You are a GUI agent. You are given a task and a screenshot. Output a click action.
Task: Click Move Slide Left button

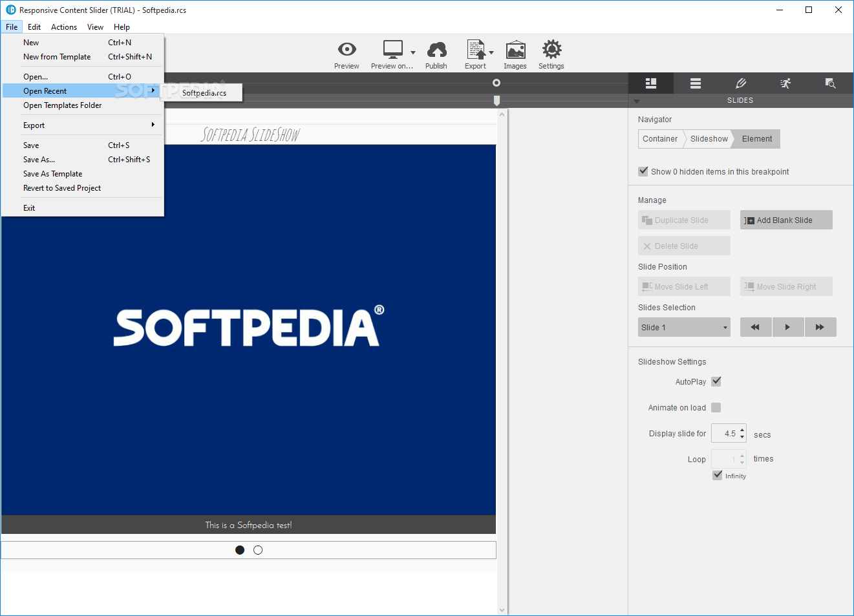684,286
